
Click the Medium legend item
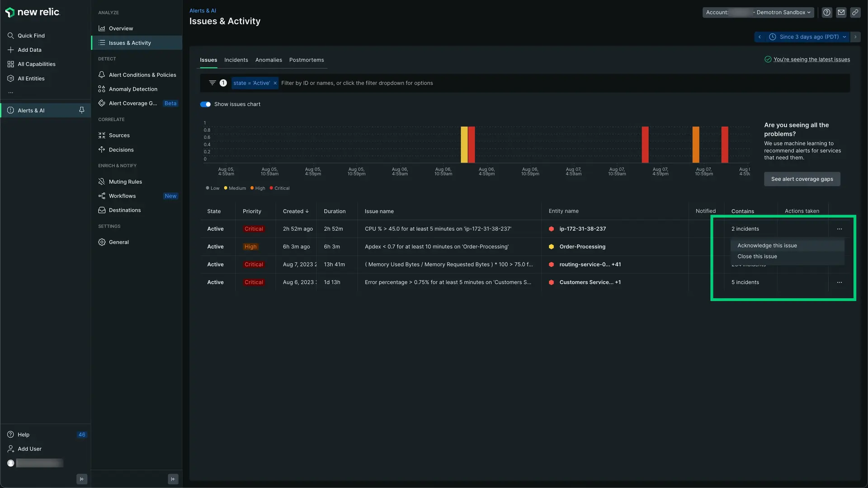pos(235,188)
